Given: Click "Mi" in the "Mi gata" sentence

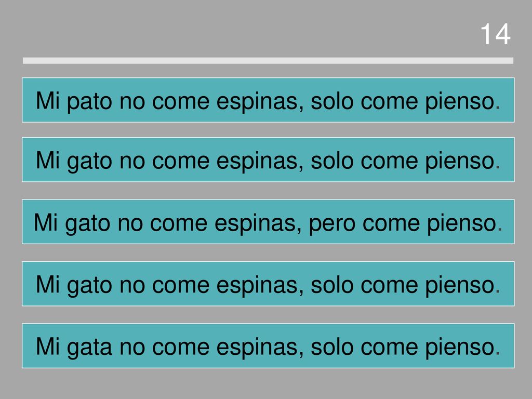Looking at the screenshot, I should tap(48, 347).
